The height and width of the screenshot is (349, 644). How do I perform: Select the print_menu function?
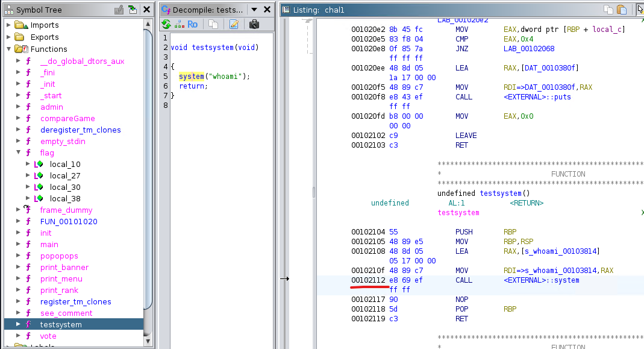(61, 278)
